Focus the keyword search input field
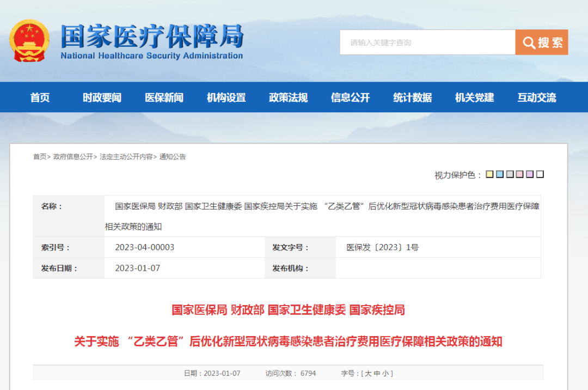Screen dimensions: 588x390 click(427, 42)
